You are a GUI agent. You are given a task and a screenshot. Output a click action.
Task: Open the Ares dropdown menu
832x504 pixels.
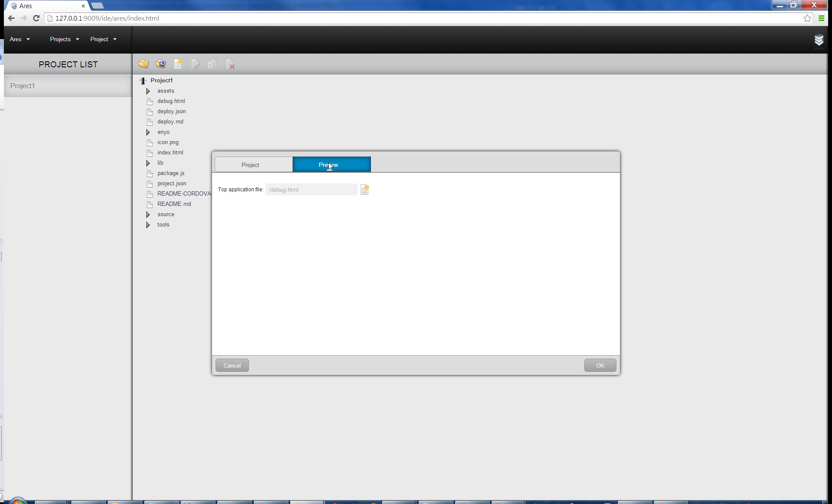[x=20, y=39]
